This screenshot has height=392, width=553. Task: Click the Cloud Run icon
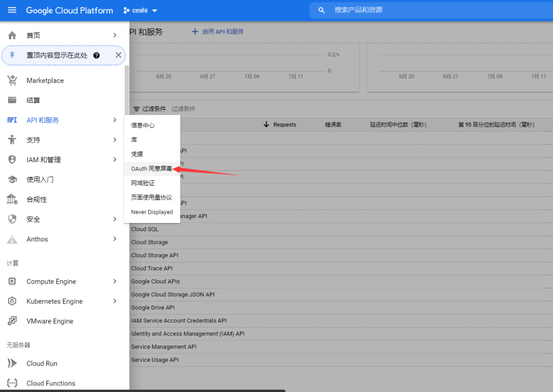(12, 363)
